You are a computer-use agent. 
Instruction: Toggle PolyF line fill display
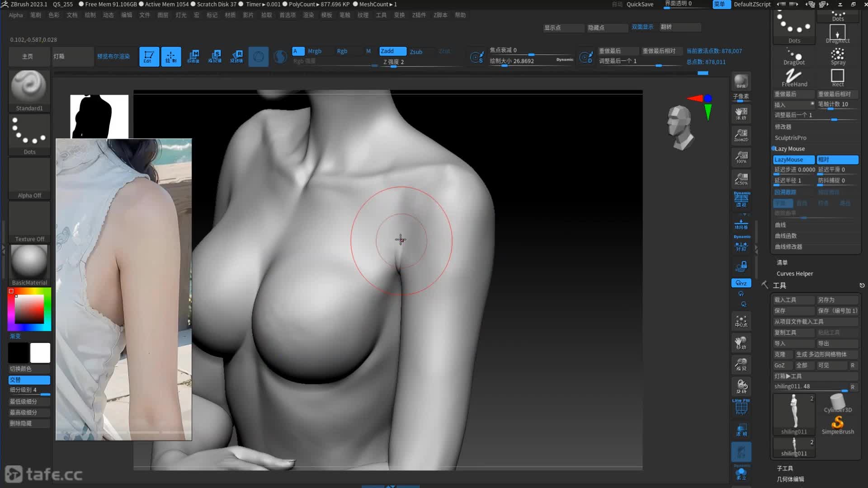point(741,407)
